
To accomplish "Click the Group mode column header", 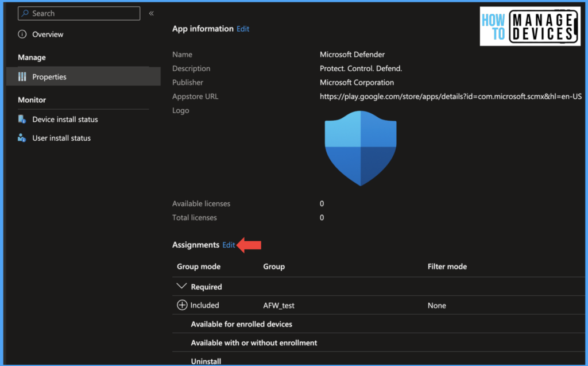I will tap(199, 267).
